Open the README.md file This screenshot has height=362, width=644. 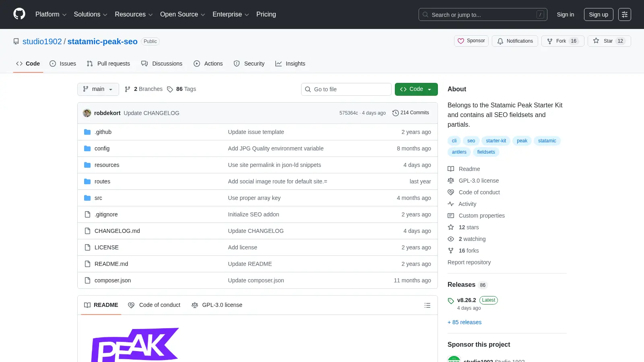click(x=111, y=264)
